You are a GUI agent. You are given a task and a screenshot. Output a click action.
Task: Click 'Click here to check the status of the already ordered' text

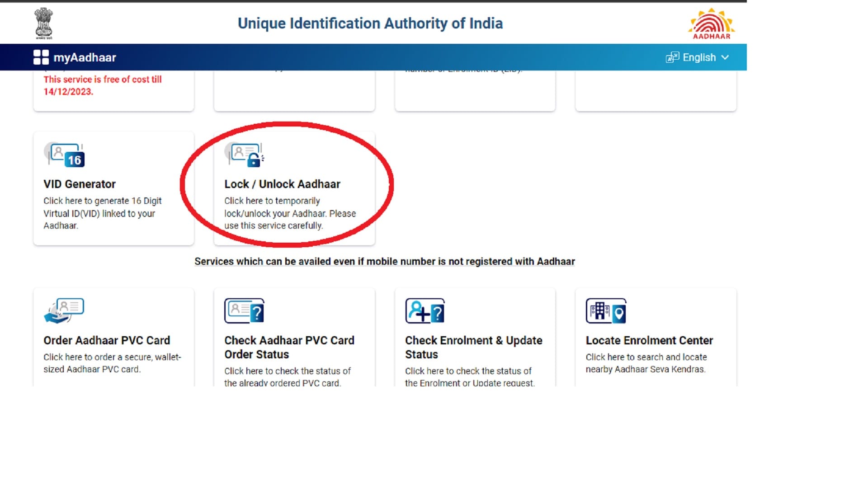[288, 377]
